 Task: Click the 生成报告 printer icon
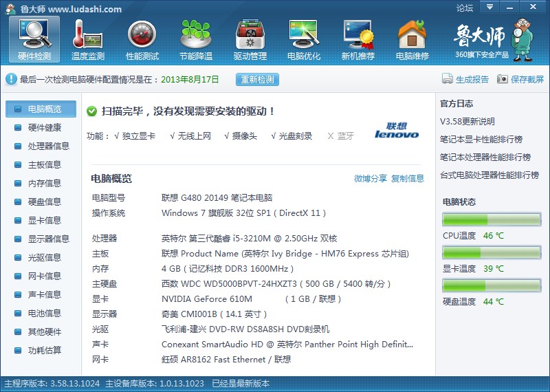448,79
